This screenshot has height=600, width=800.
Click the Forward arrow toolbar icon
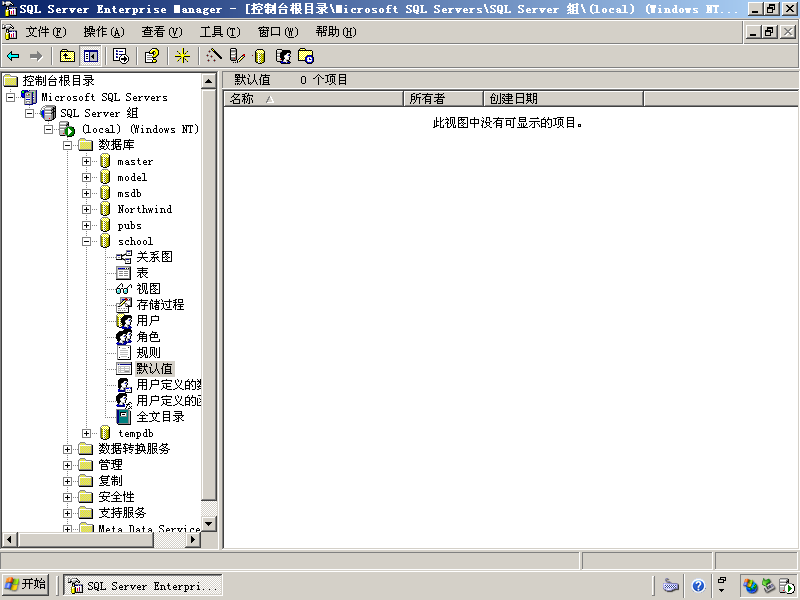tap(36, 56)
